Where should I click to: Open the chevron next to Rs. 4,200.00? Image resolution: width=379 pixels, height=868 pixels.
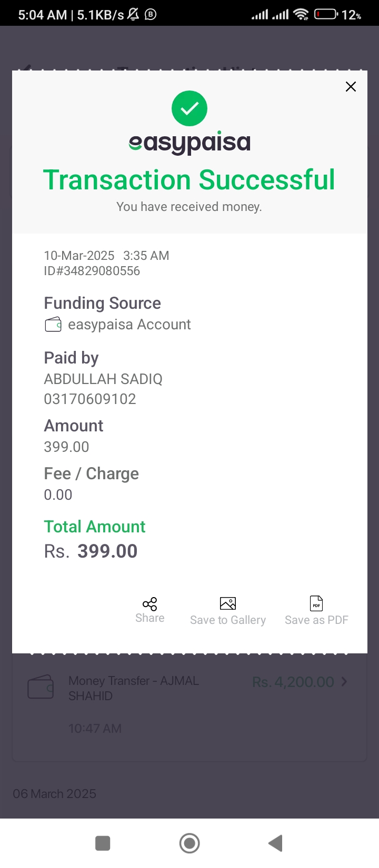pos(344,682)
